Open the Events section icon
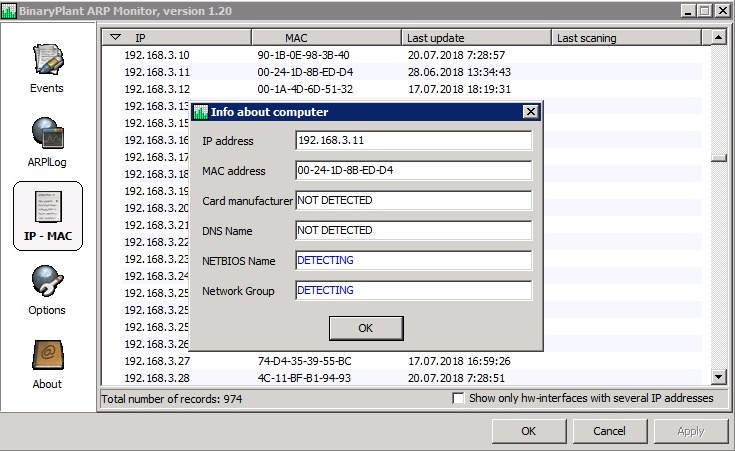The height and width of the screenshot is (451, 735). pyautogui.click(x=47, y=60)
